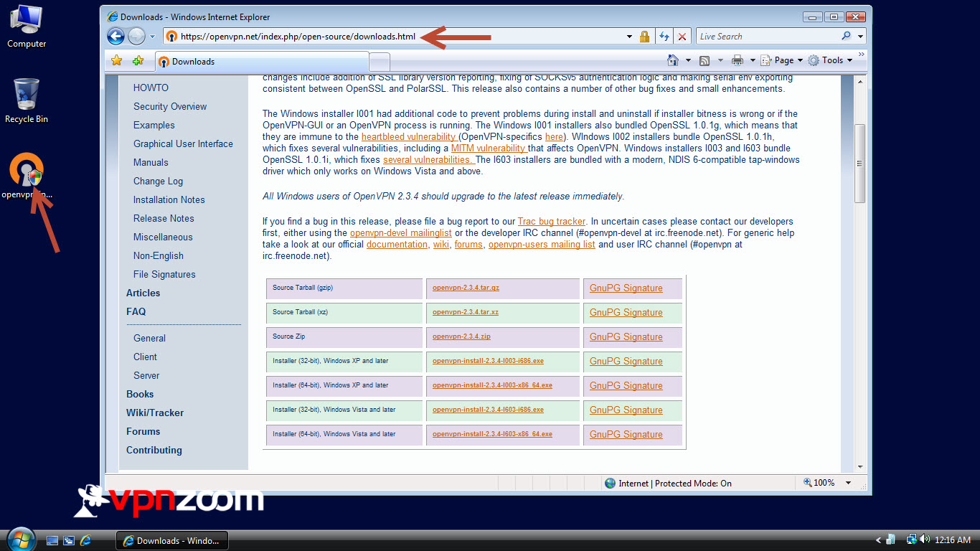Open the Release Notes sidebar item

164,218
